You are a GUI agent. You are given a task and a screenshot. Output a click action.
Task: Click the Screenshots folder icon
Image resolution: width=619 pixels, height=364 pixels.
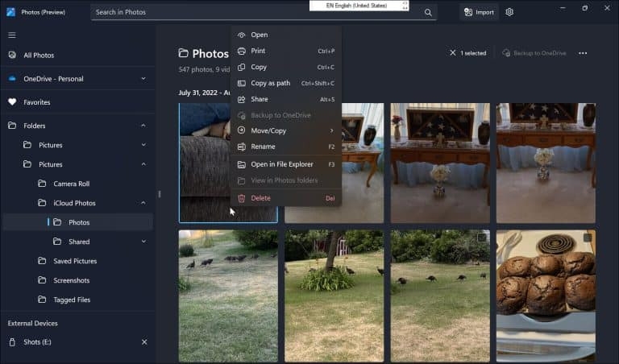42,280
